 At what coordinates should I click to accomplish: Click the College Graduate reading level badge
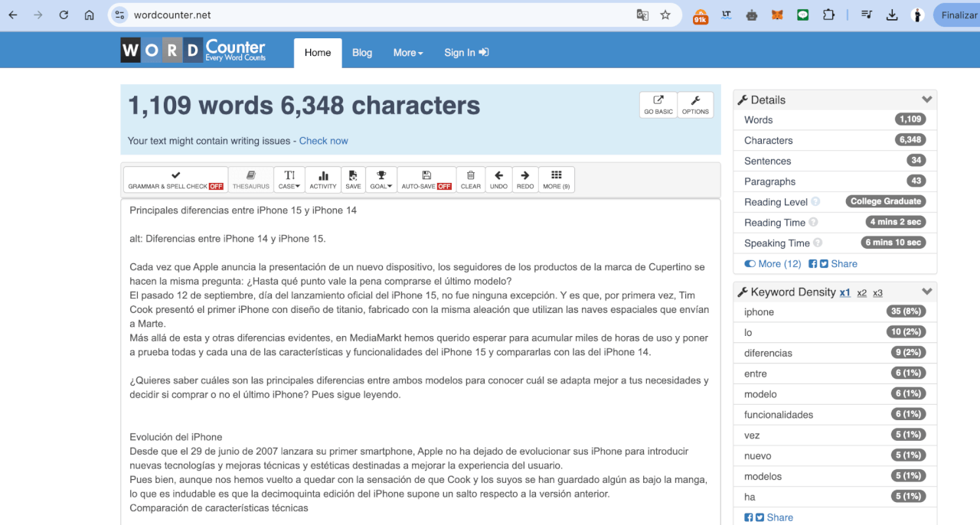click(886, 201)
